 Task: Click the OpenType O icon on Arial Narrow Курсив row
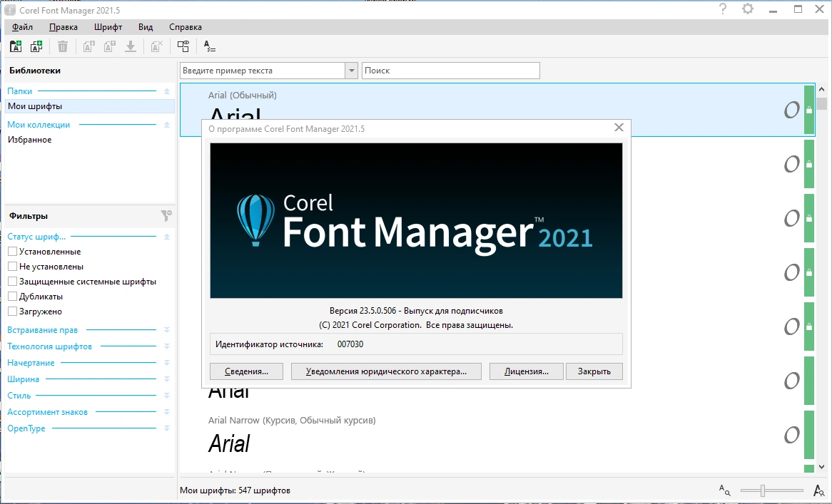coord(791,435)
